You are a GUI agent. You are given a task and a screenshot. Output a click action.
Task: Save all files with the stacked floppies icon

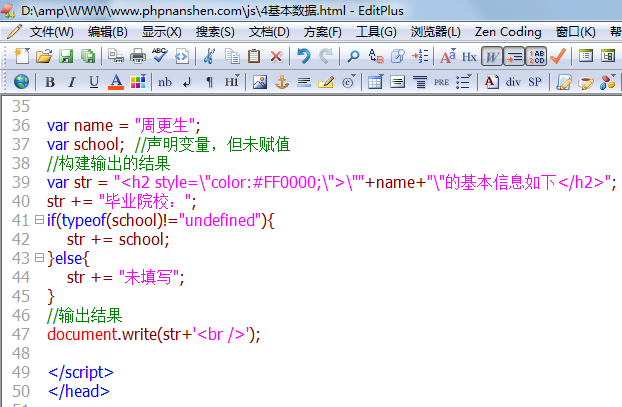88,56
